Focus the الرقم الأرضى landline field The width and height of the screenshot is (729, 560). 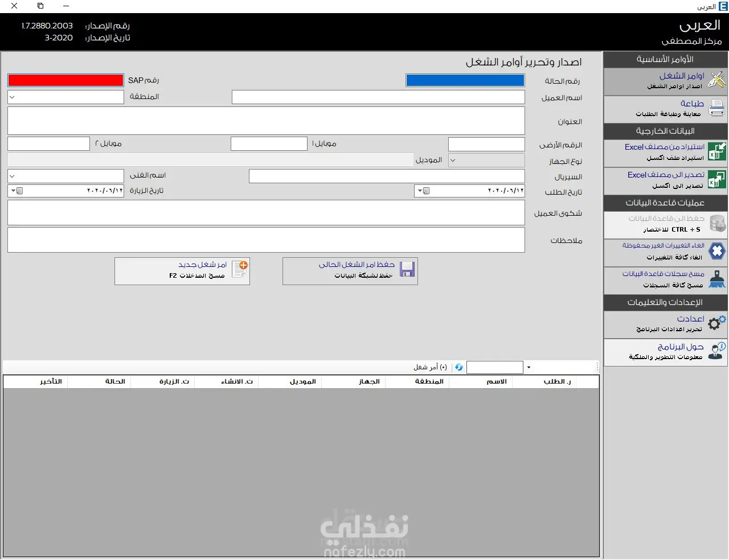click(x=486, y=144)
